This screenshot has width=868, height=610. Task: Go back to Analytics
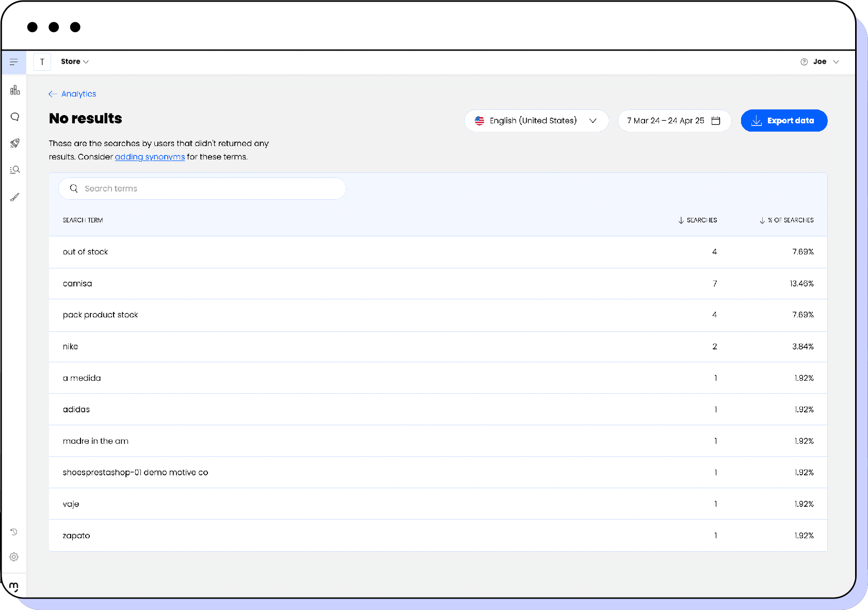pyautogui.click(x=73, y=94)
